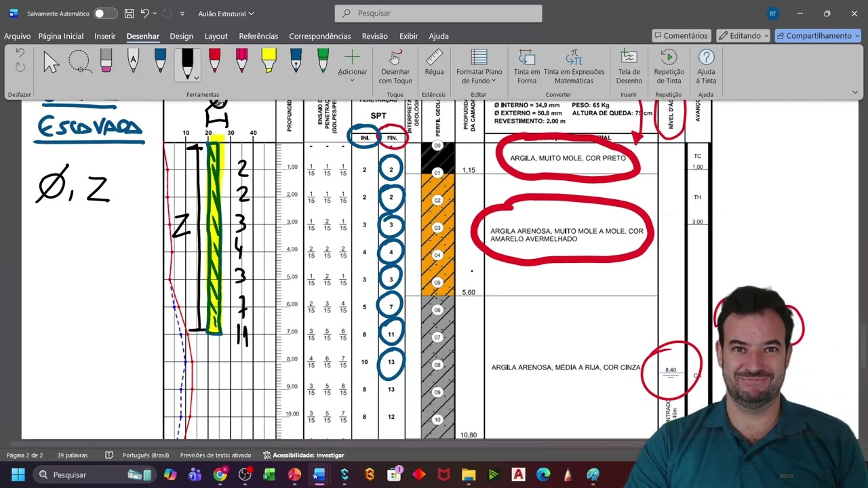This screenshot has height=488, width=868.
Task: Select the yellow highlighter
Action: (269, 62)
